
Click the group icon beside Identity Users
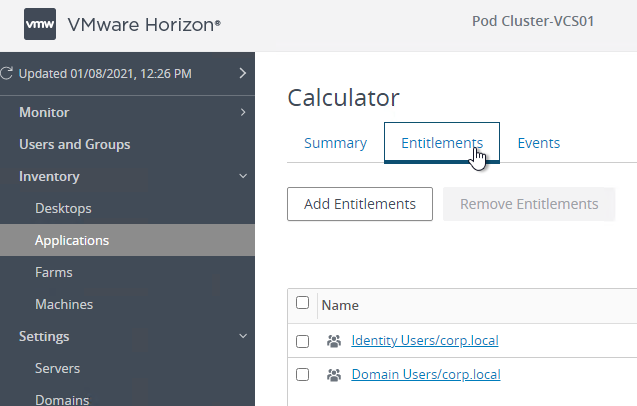tap(334, 341)
